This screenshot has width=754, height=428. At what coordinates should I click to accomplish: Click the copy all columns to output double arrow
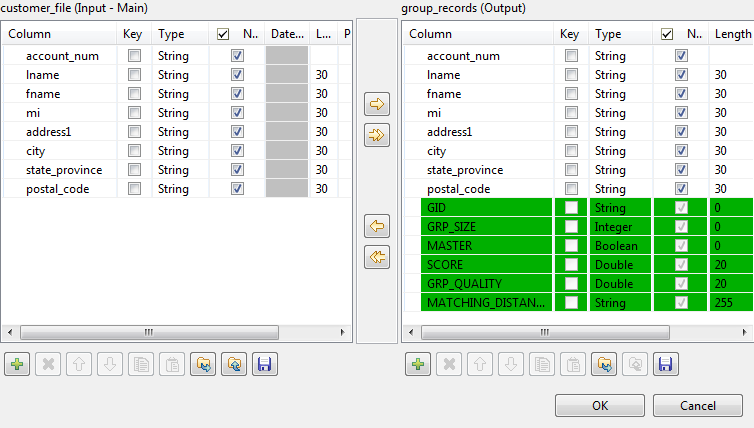click(377, 135)
